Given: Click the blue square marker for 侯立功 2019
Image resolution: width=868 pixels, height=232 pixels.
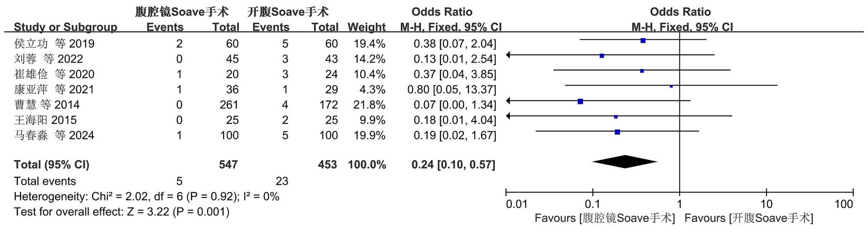Looking at the screenshot, I should (x=643, y=40).
